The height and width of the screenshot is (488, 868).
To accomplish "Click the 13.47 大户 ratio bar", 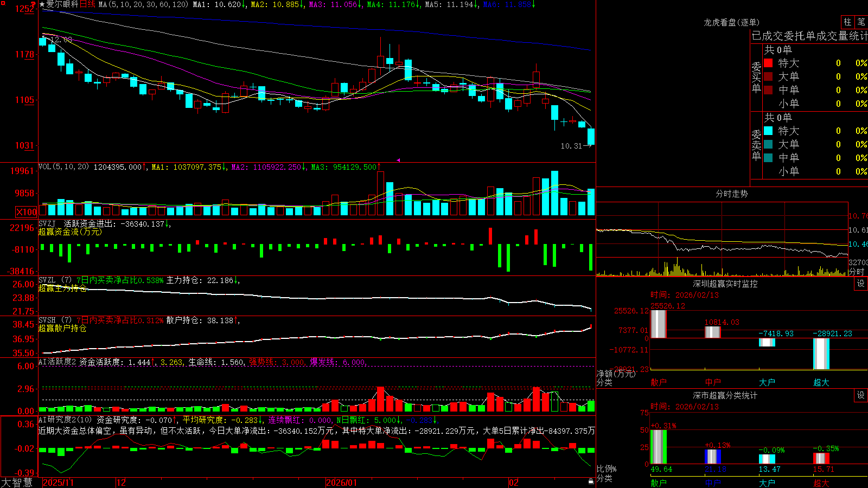I will click(767, 459).
